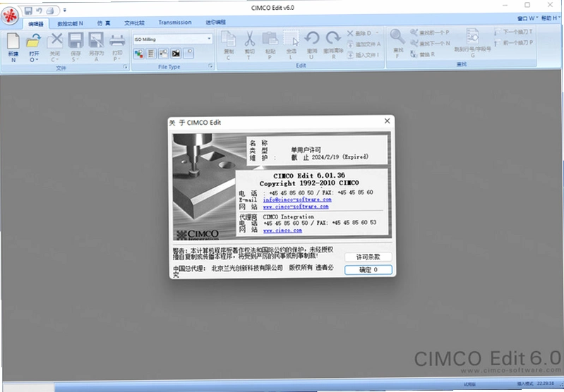This screenshot has width=564, height=392.
Task: Create a new file with 新建 N
Action: click(x=13, y=47)
